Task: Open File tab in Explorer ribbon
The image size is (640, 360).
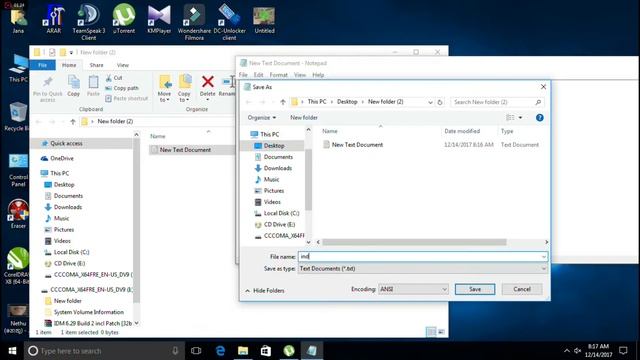Action: [42, 65]
